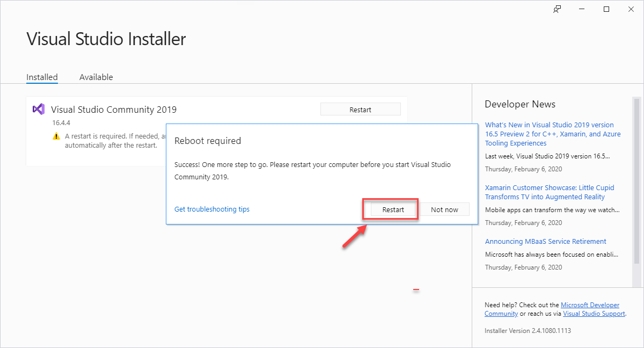644x348 pixels.
Task: Open the feedback icon in title bar
Action: pos(558,9)
